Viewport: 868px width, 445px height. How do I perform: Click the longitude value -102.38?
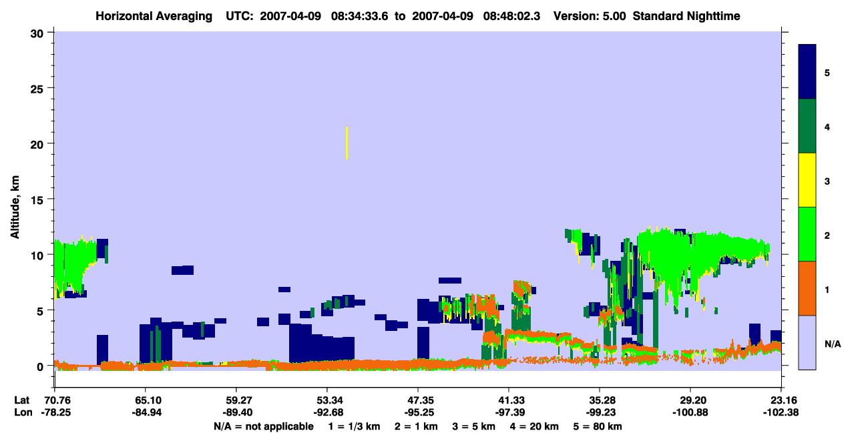[x=781, y=412]
